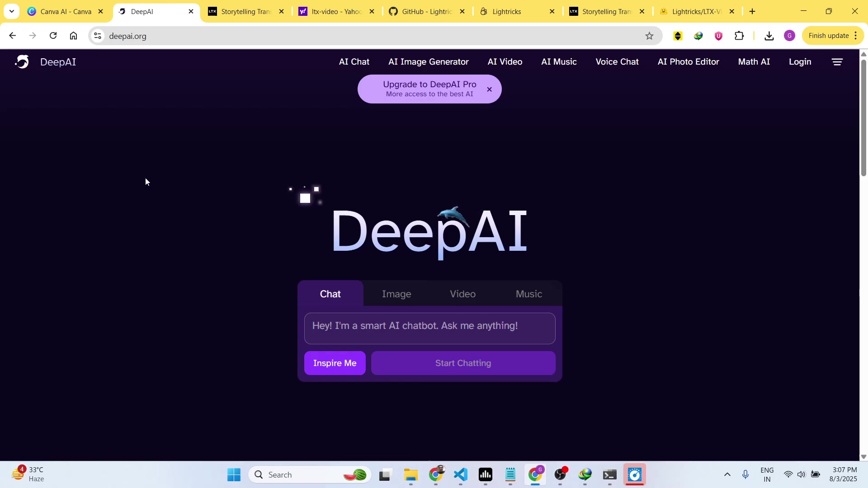Select the Chat mode tab

click(x=330, y=294)
